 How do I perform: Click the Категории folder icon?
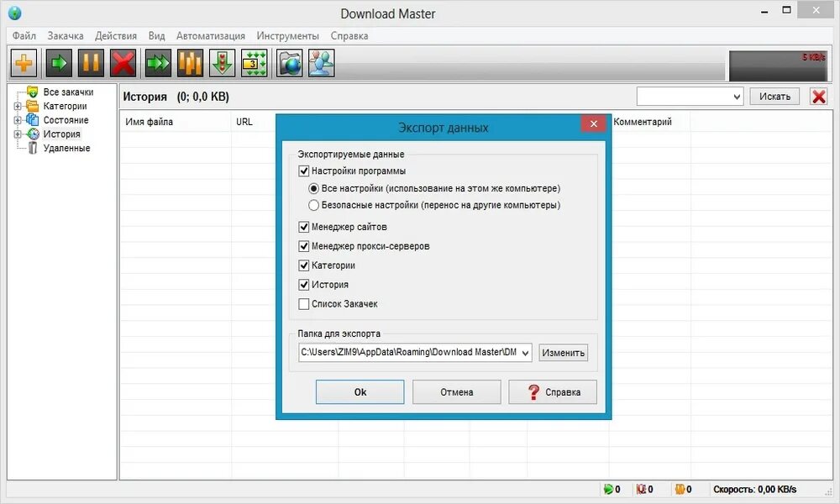[x=33, y=106]
